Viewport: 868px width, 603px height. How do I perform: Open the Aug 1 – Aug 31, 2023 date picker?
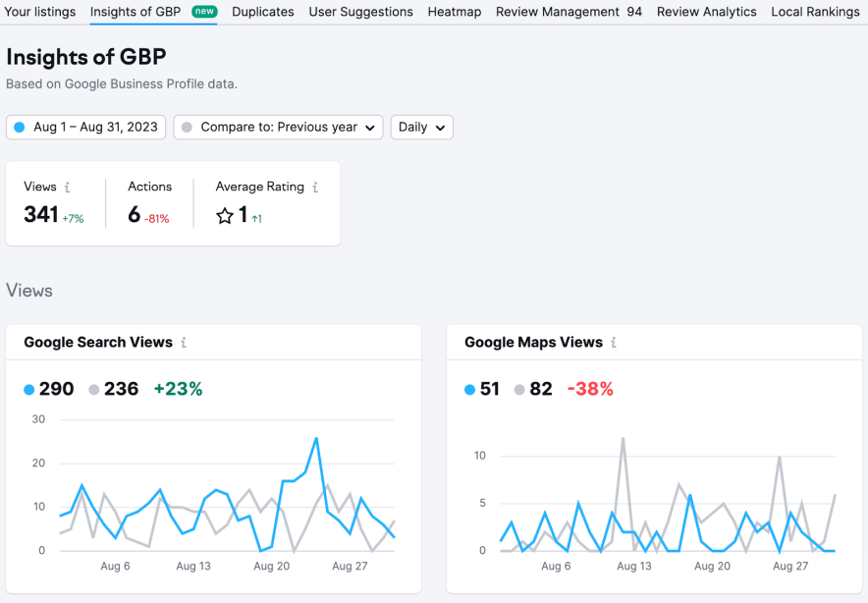pos(86,127)
